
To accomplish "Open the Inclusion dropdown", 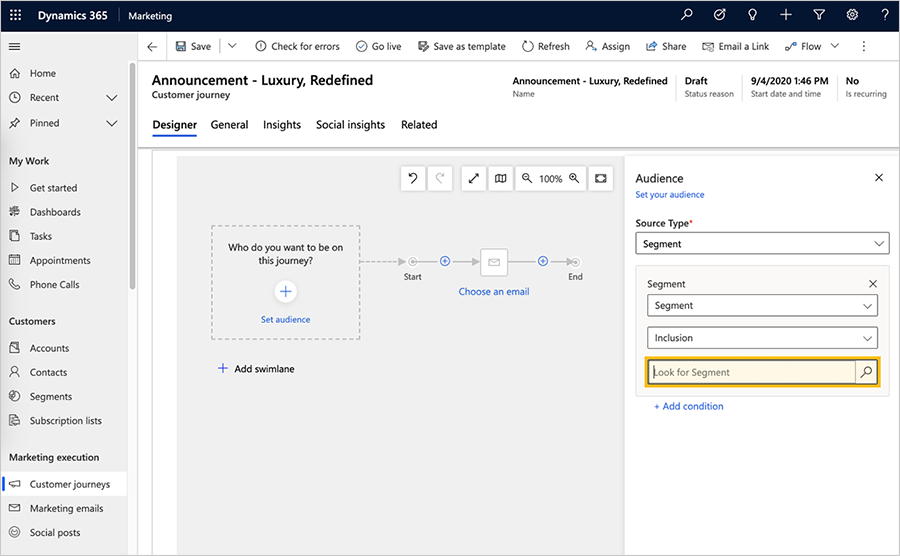I will (762, 338).
